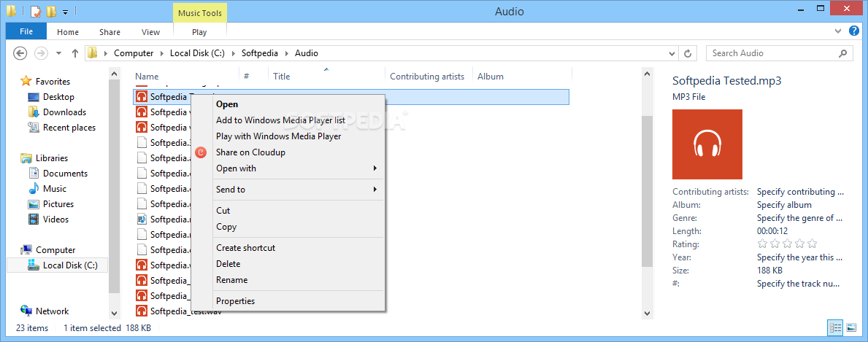Viewport: 868px width, 342px height.
Task: Open the Documents library
Action: [65, 174]
